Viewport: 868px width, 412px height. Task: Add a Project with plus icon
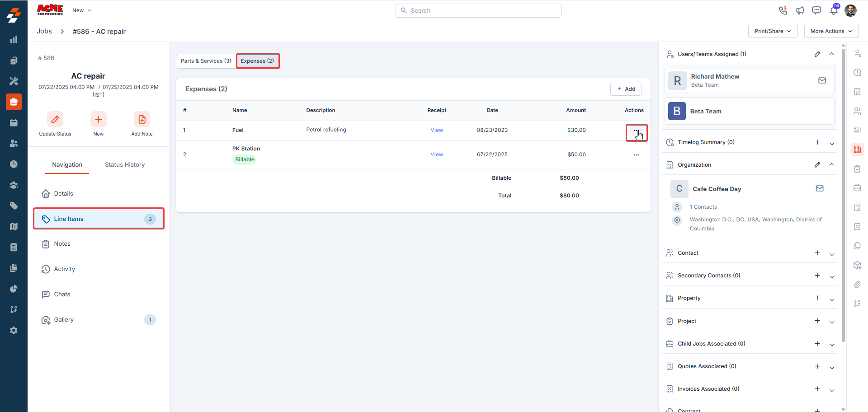tap(817, 321)
